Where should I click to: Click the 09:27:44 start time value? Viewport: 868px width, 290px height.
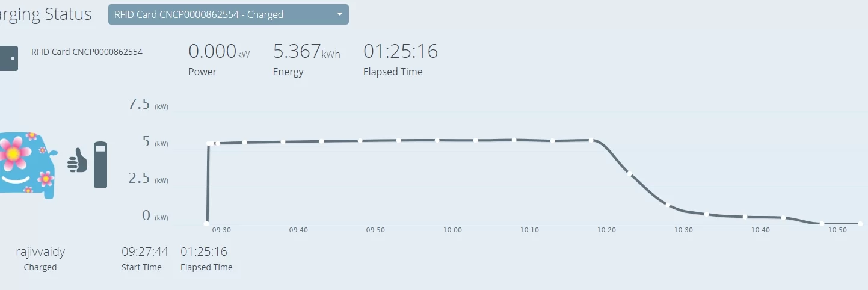coord(144,251)
